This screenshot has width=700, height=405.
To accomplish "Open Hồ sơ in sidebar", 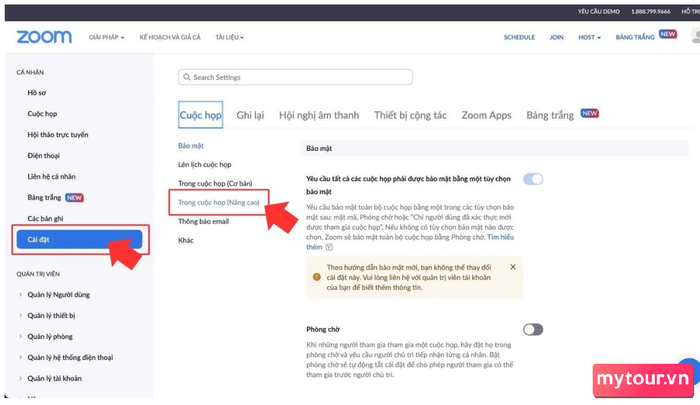I will (x=37, y=93).
